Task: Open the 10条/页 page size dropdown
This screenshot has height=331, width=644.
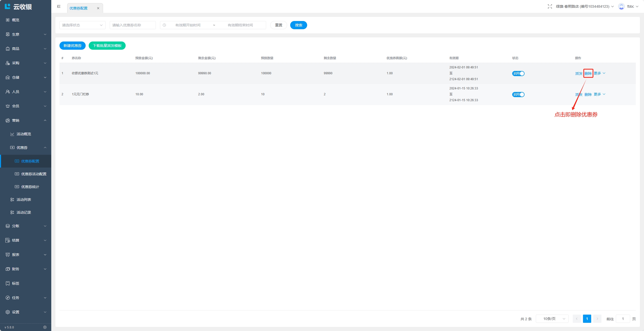Action: 552,319
